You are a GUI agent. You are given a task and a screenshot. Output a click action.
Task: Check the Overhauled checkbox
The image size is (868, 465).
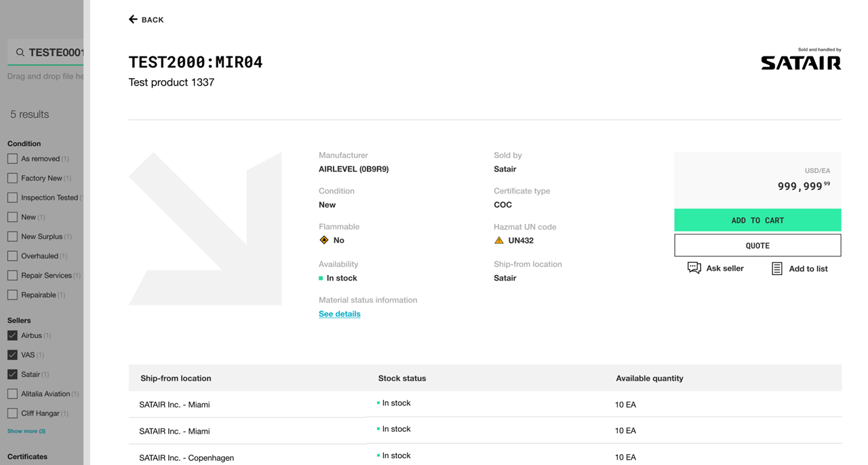[x=12, y=256]
